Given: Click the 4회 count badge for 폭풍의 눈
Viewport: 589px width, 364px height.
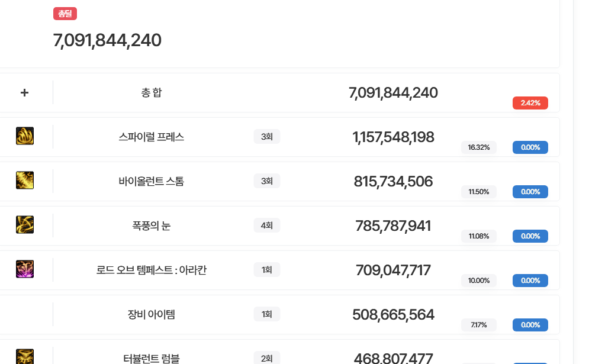Looking at the screenshot, I should (267, 226).
